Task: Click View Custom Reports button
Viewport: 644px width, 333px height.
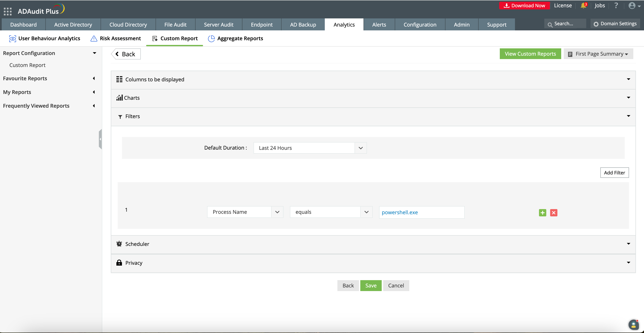Action: [530, 54]
